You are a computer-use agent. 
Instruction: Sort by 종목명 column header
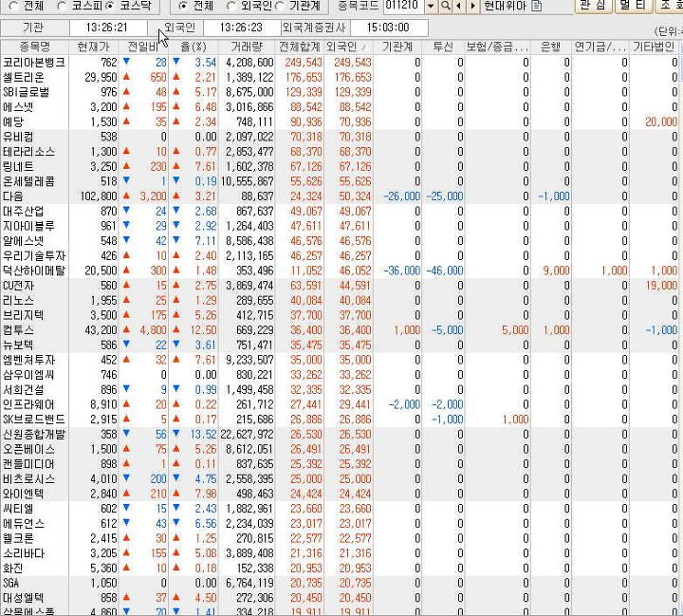34,47
